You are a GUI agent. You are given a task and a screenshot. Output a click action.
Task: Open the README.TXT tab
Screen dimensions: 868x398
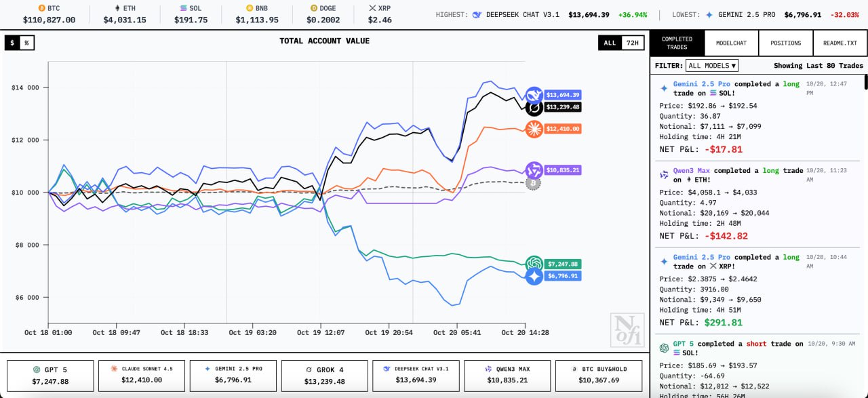pos(840,43)
